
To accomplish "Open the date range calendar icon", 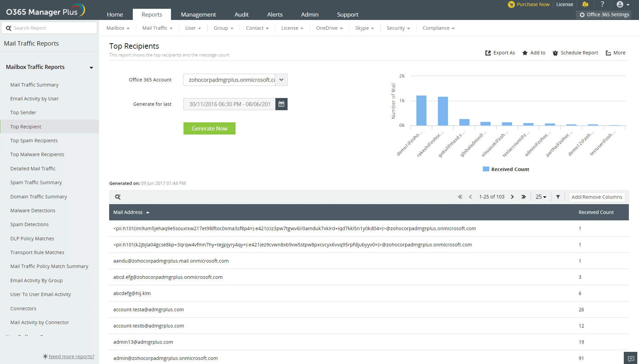I will coord(281,104).
